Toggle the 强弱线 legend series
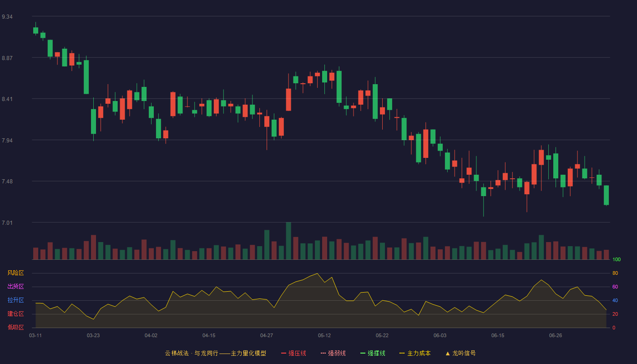Viewport: 637px width, 364px height. (333, 353)
